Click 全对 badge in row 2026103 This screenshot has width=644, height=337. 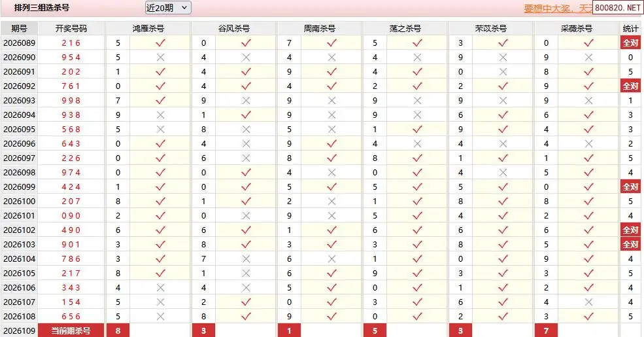click(630, 245)
